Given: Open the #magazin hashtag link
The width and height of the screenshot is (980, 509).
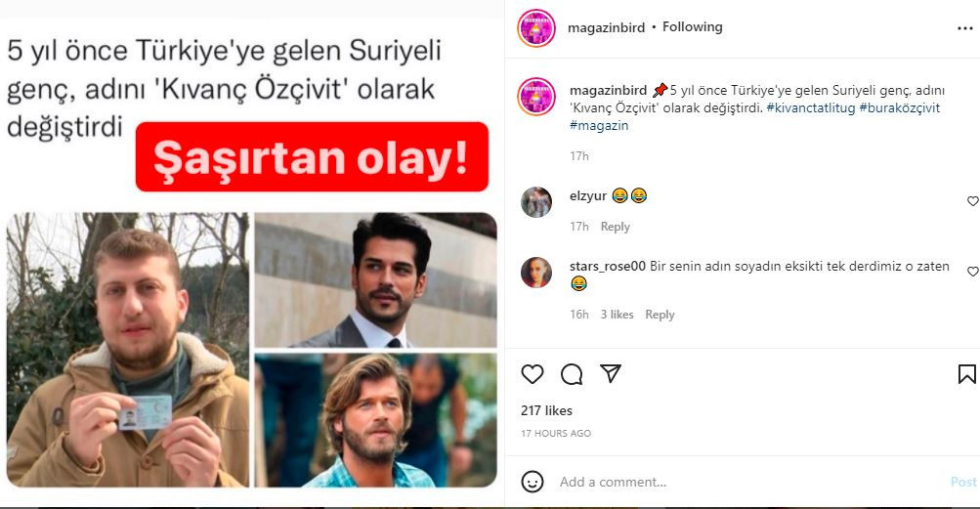Looking at the screenshot, I should click(599, 125).
